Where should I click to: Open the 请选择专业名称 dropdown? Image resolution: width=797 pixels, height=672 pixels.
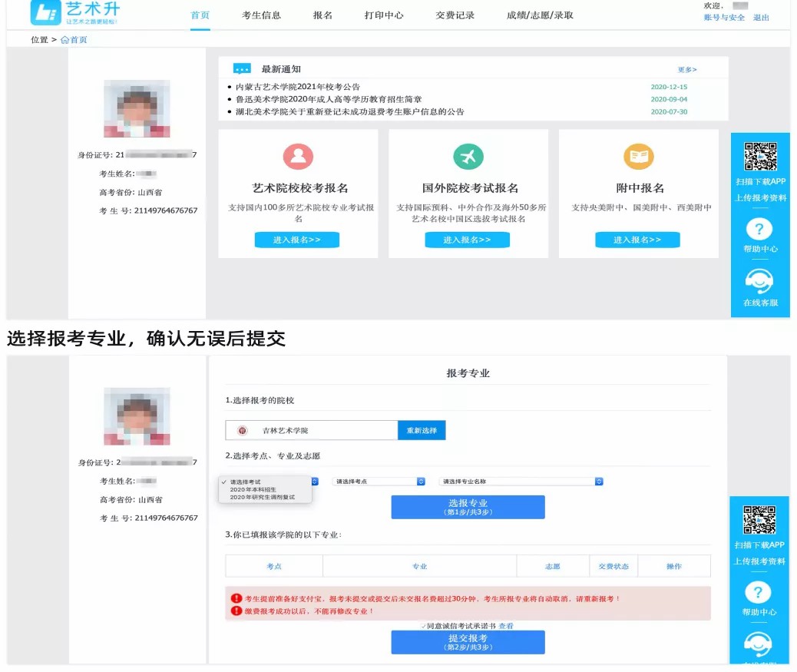[x=521, y=482]
